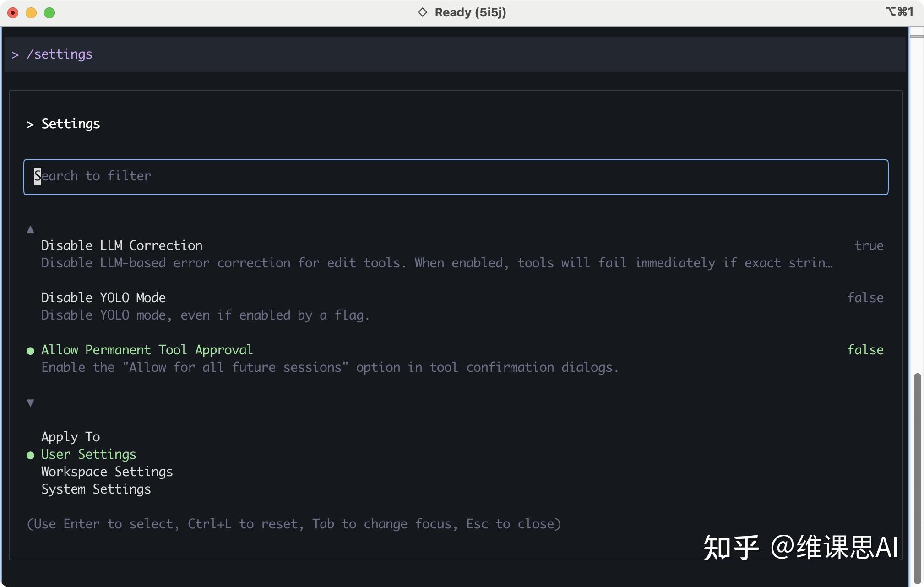Click the 'Allow for all future sessions' description
Viewport: 924px width, 587px height.
click(x=330, y=367)
